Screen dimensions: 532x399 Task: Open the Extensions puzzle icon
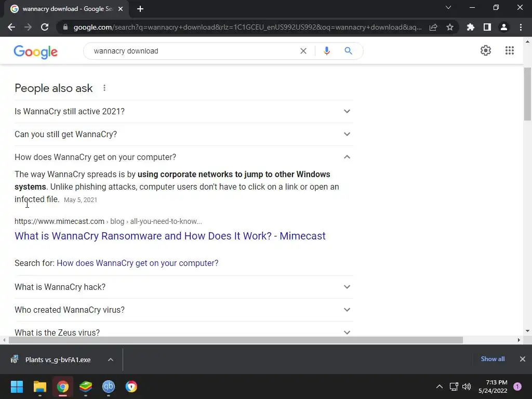pos(471,27)
